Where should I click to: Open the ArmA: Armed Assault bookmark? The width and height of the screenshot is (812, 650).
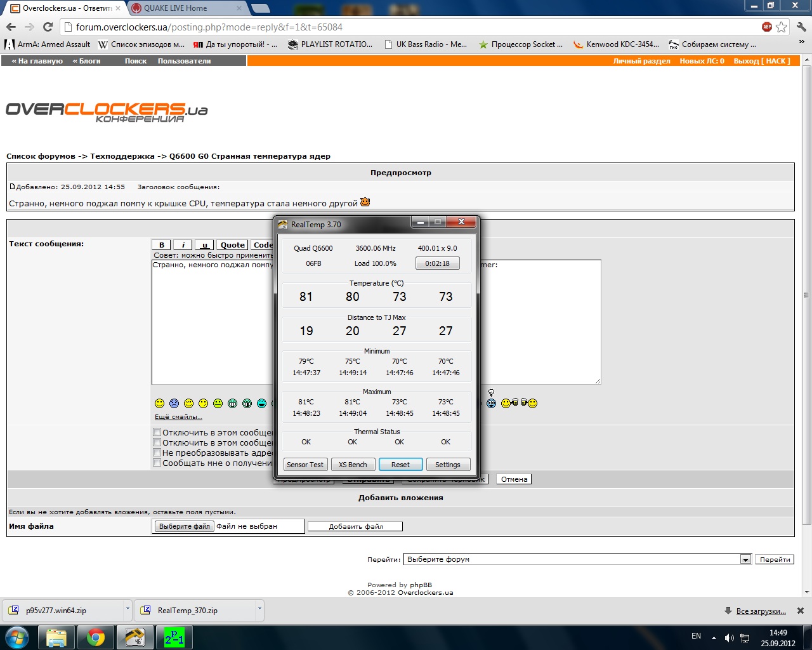point(48,44)
